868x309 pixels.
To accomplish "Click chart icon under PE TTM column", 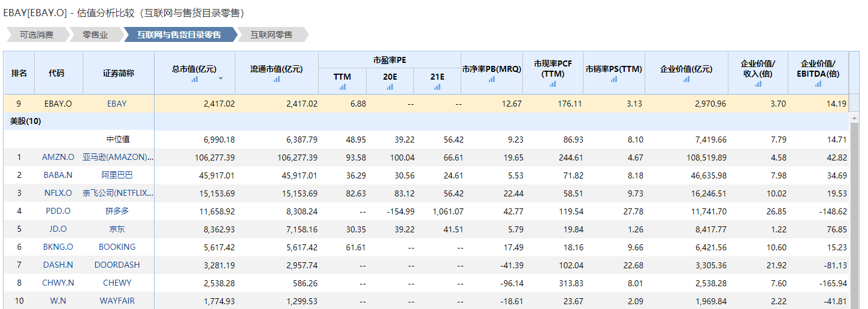I will point(342,87).
